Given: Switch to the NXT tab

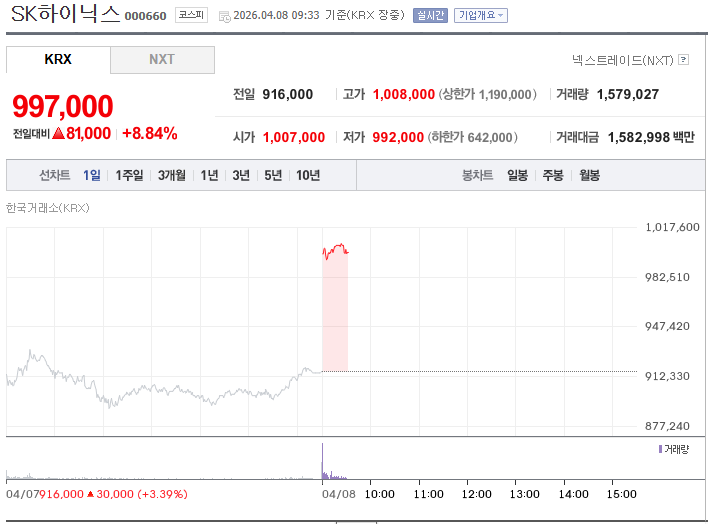Looking at the screenshot, I should [162, 59].
